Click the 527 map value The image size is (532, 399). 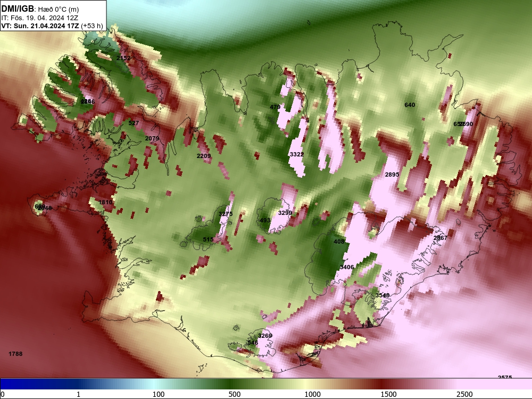134,123
